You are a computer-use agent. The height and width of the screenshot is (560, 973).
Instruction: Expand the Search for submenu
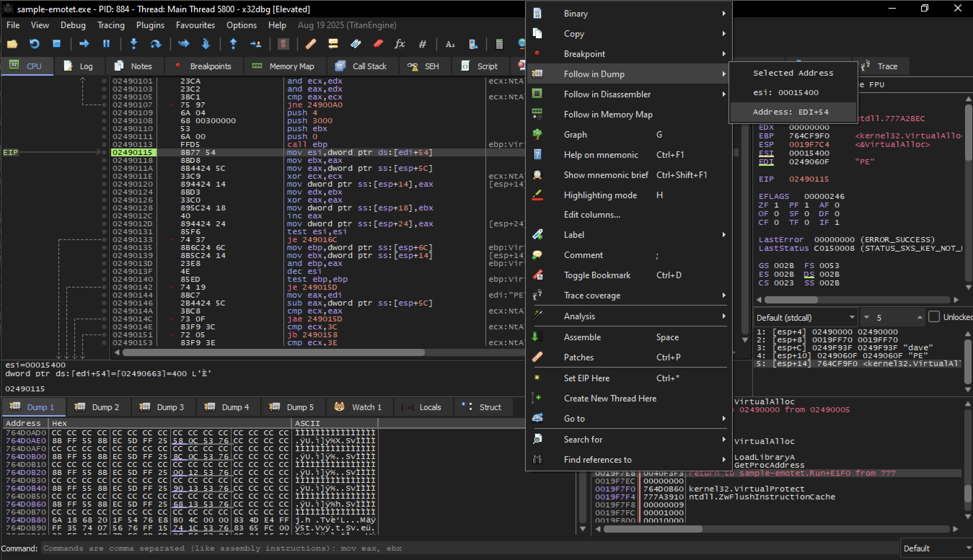[x=629, y=439]
